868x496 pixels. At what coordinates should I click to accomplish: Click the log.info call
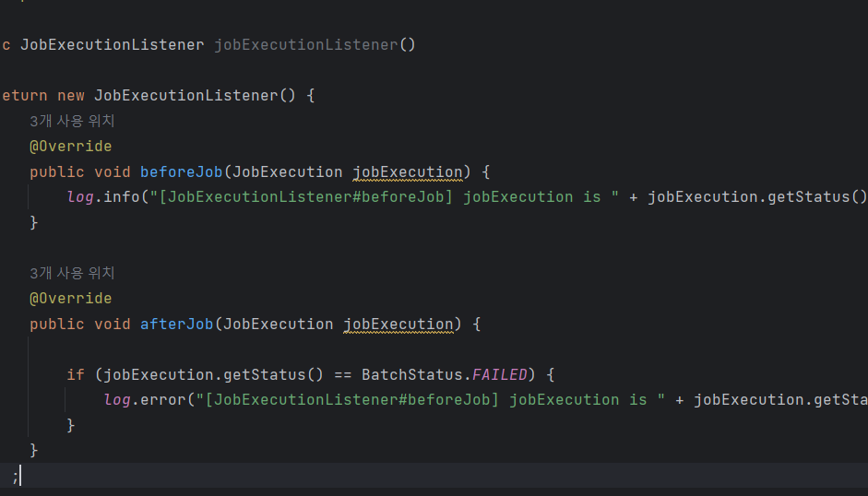pyautogui.click(x=103, y=197)
